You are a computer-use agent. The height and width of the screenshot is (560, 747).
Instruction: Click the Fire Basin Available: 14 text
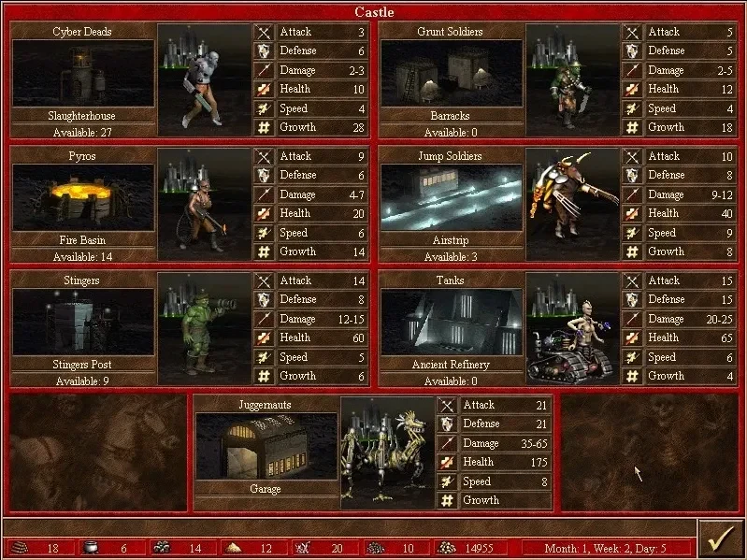(82, 257)
